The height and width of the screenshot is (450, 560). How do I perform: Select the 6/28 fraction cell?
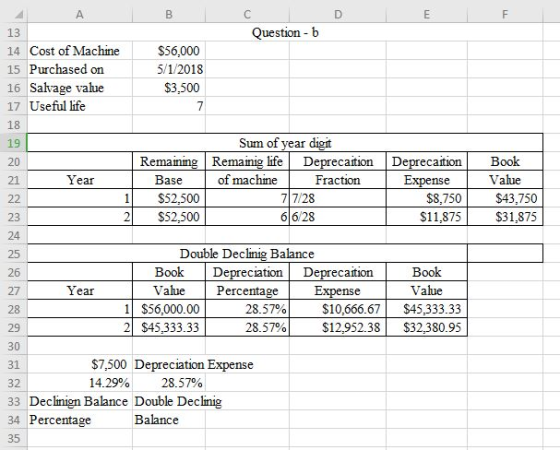pyautogui.click(x=338, y=217)
